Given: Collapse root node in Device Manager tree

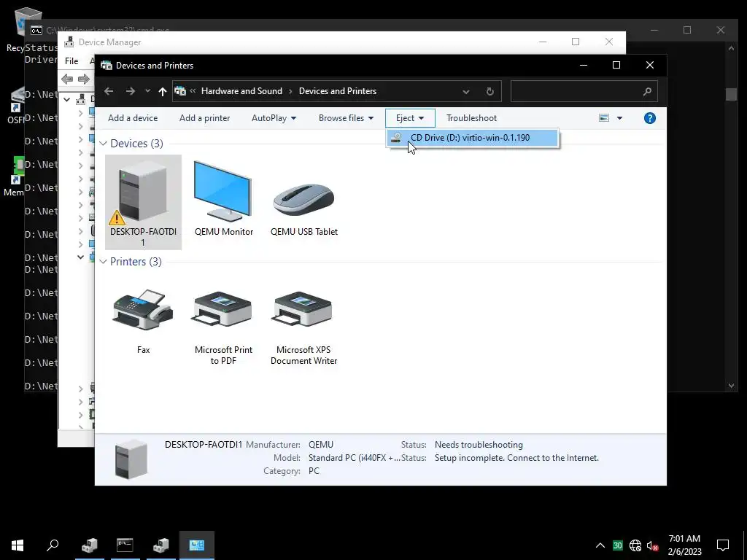Looking at the screenshot, I should [x=67, y=99].
